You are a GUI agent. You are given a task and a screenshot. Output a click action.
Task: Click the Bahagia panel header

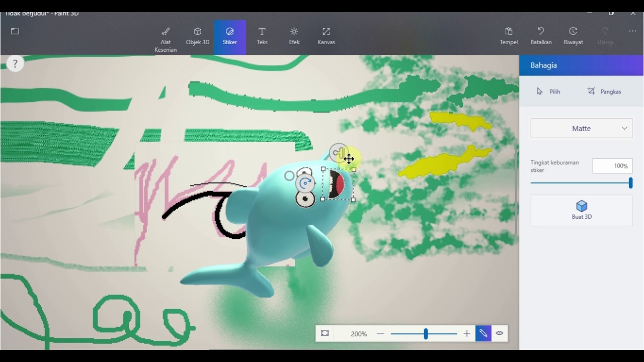(582, 65)
